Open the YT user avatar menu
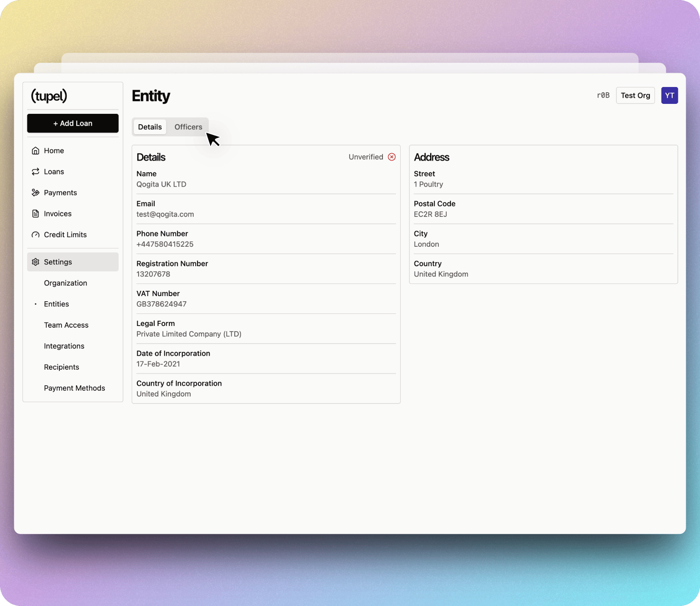The height and width of the screenshot is (606, 700). point(669,96)
